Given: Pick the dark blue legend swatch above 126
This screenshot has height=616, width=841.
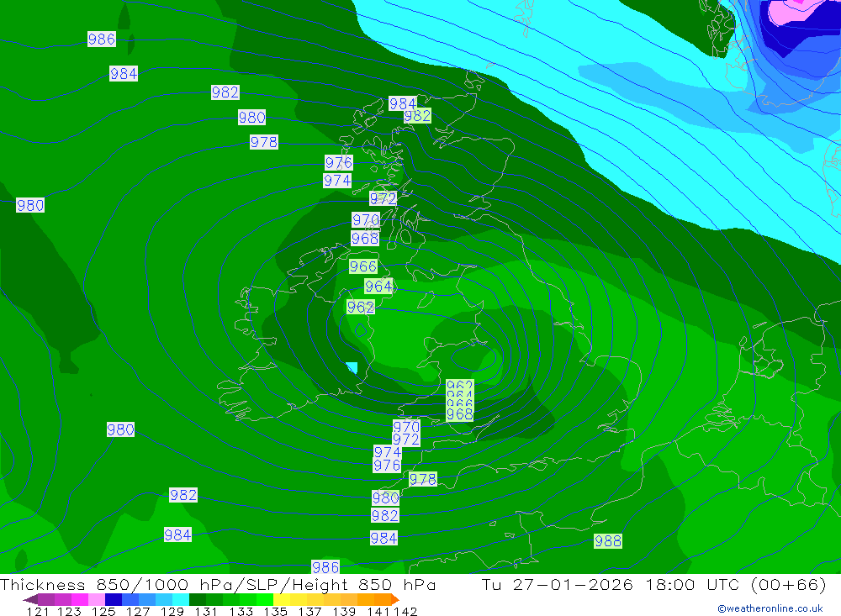Looking at the screenshot, I should 114,599.
